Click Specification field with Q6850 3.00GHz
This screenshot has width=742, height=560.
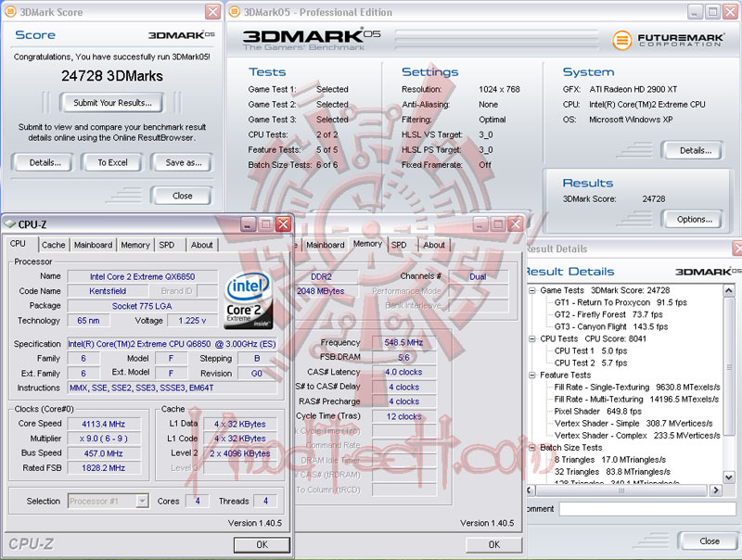pyautogui.click(x=172, y=344)
